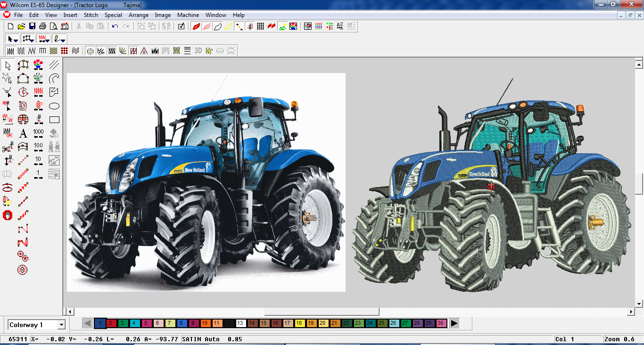Click the diagonal parallel lines tool icon
Screen dimensions: 644x345
click(54, 65)
